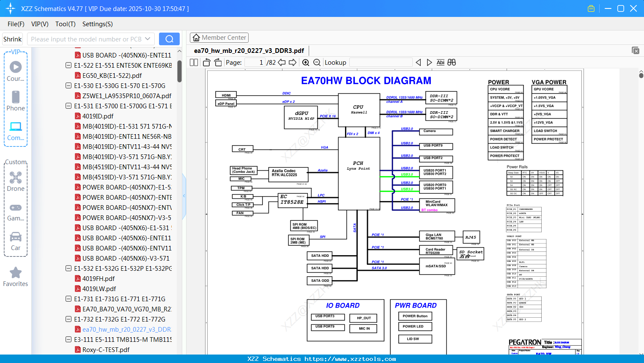The height and width of the screenshot is (363, 644).
Task: Open MB(4519ID)-ENTV11-43-44 file
Action: (127, 167)
